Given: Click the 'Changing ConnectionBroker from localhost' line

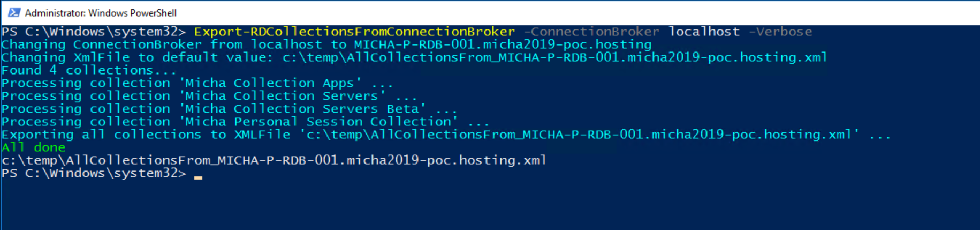Looking at the screenshot, I should click(326, 44).
